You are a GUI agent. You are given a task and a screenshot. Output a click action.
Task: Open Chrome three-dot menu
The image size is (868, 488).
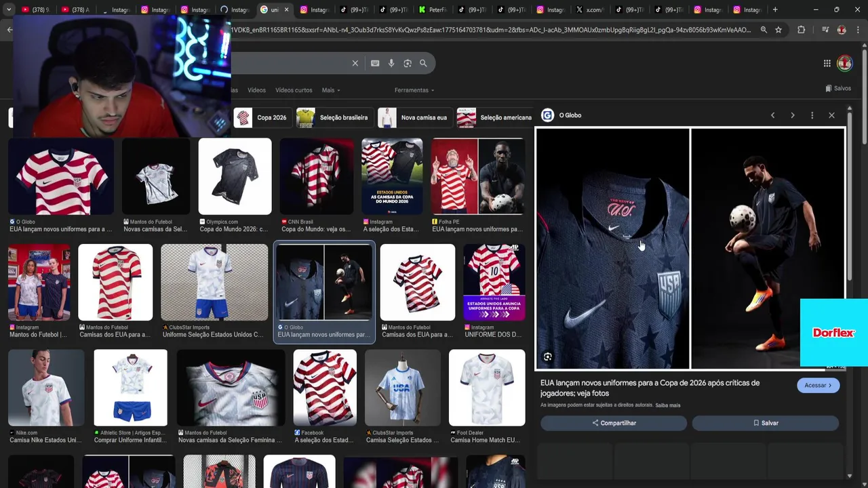point(858,30)
